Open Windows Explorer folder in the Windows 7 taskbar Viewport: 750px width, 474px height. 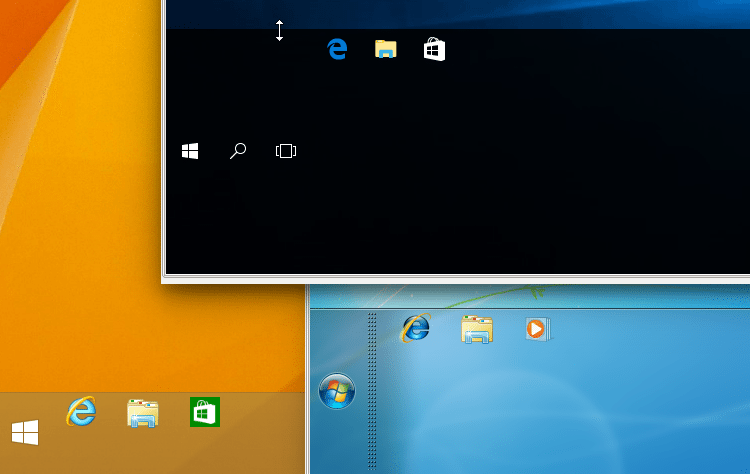(x=477, y=330)
